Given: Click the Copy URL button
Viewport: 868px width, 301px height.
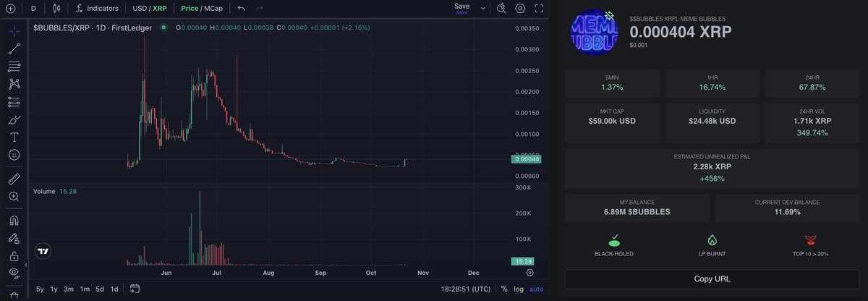Looking at the screenshot, I should (713, 279).
